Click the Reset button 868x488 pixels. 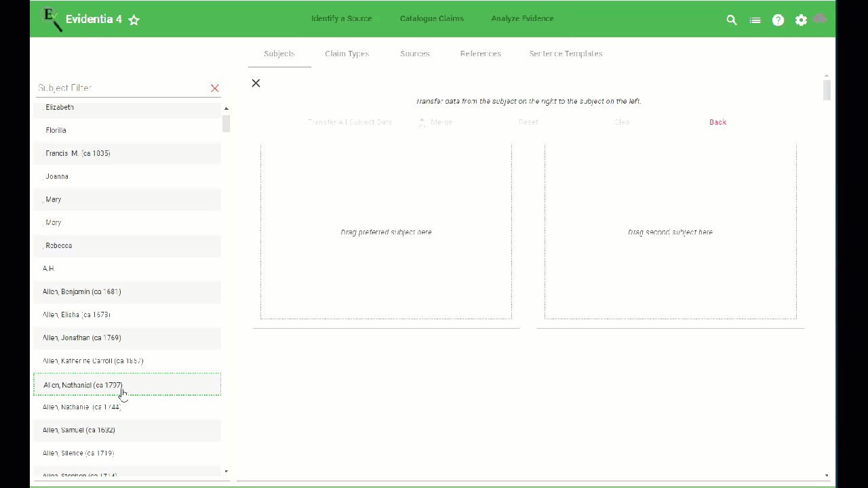[528, 122]
